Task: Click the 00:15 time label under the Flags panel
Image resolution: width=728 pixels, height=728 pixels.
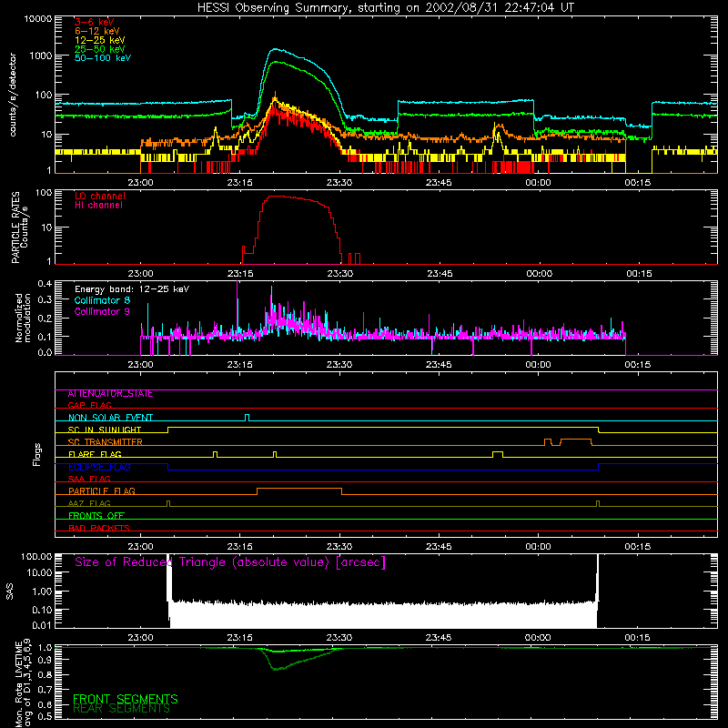Action: 638,547
